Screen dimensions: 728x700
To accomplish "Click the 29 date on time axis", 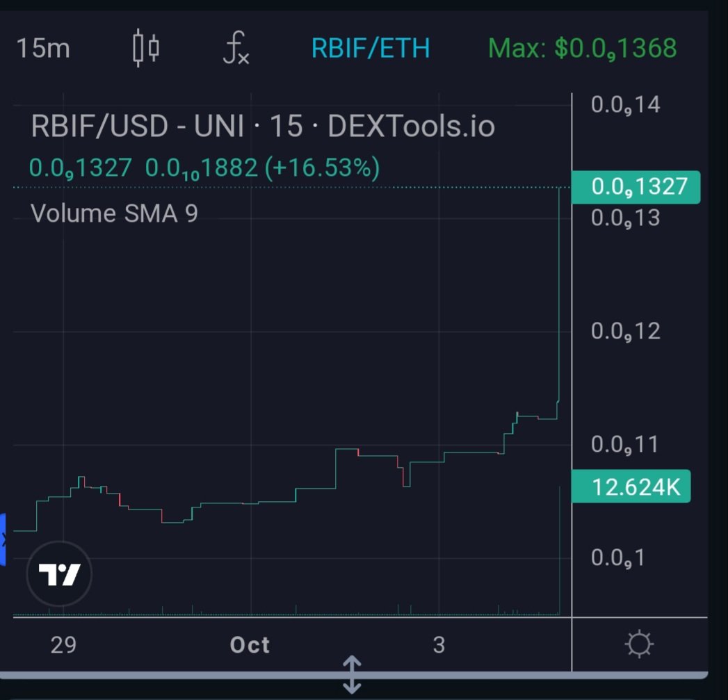I will pyautogui.click(x=63, y=645).
